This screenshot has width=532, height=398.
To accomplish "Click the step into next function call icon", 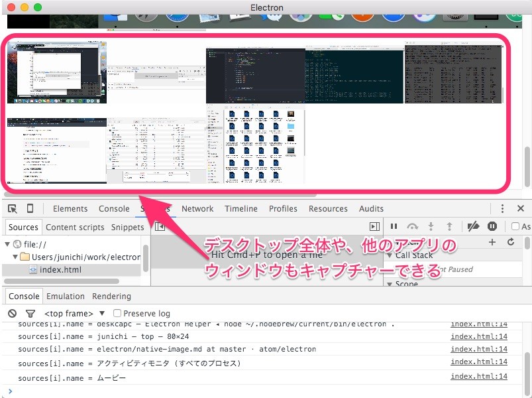I will pyautogui.click(x=431, y=226).
